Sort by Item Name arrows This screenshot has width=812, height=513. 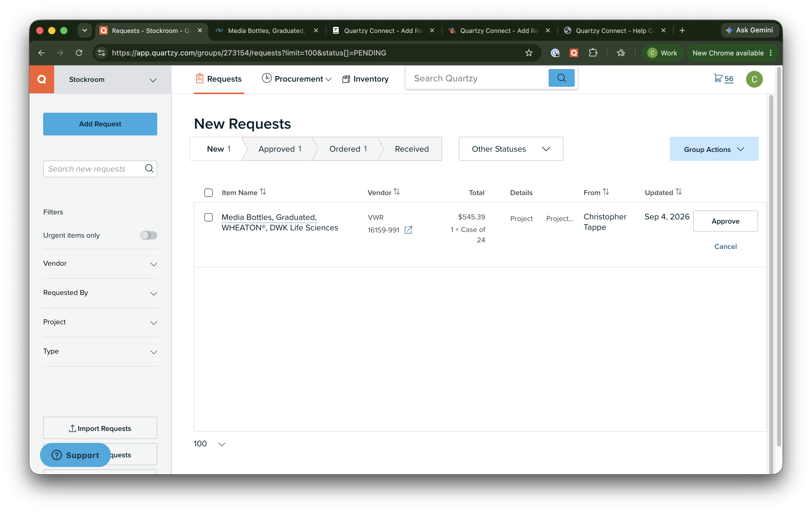[x=263, y=192]
